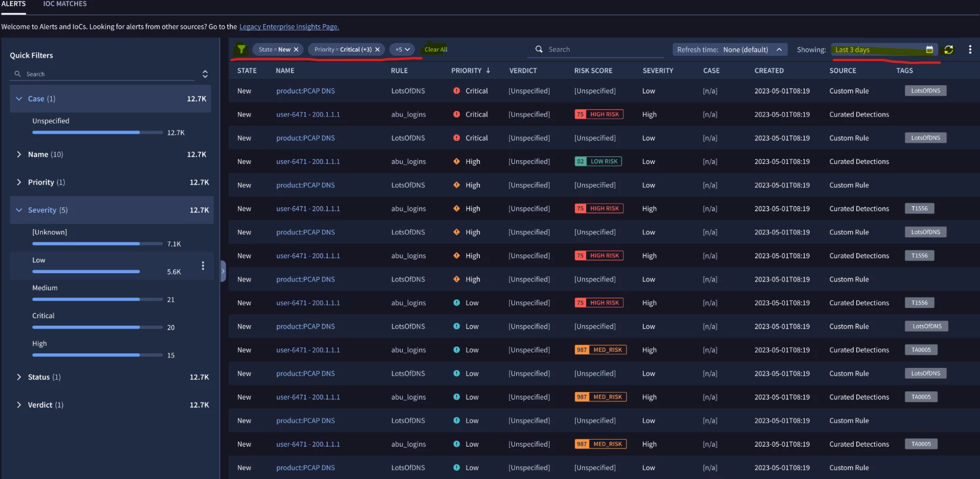Sort by the CREATED column header
Viewport: 980px width, 479px height.
(769, 71)
